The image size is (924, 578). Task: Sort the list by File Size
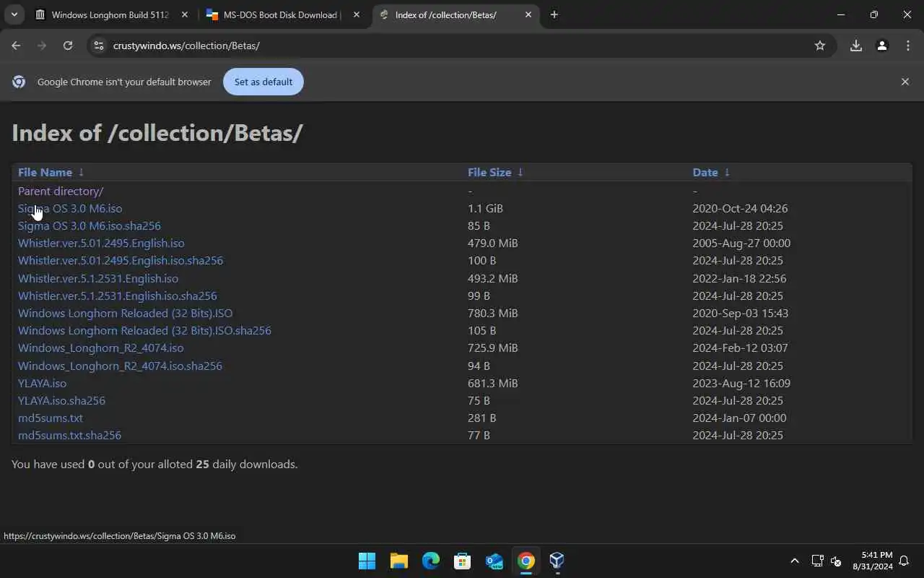489,172
